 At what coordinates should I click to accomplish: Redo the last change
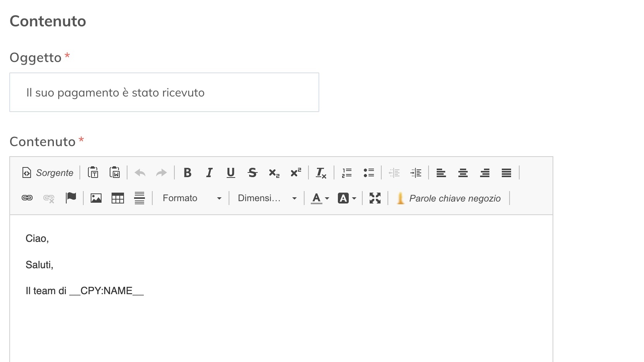coord(161,173)
